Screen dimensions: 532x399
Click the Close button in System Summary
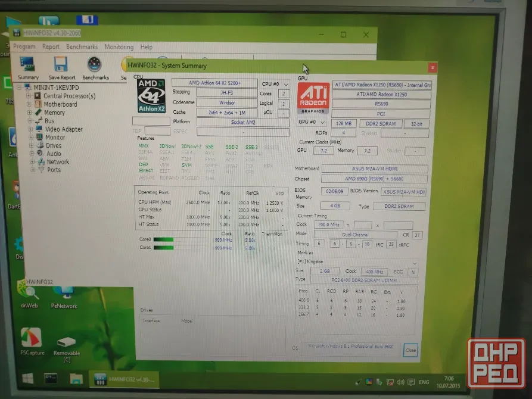pos(410,350)
